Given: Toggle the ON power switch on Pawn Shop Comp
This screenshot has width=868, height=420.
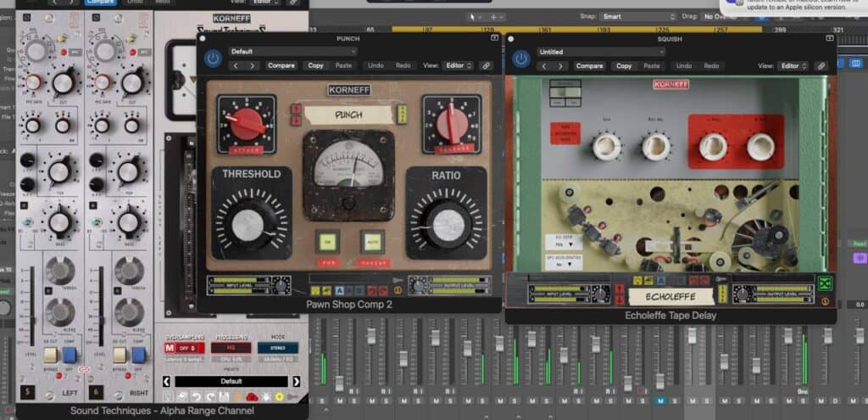Looking at the screenshot, I should (x=328, y=242).
